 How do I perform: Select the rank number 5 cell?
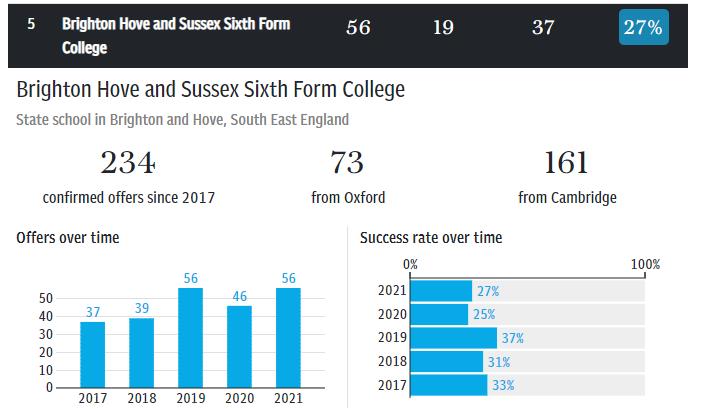(x=31, y=23)
